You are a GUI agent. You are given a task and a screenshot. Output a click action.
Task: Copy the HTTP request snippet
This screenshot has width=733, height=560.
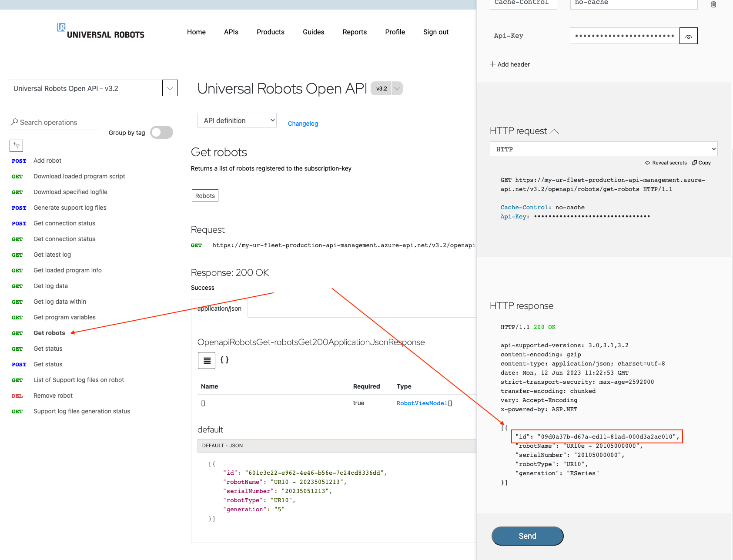point(701,163)
